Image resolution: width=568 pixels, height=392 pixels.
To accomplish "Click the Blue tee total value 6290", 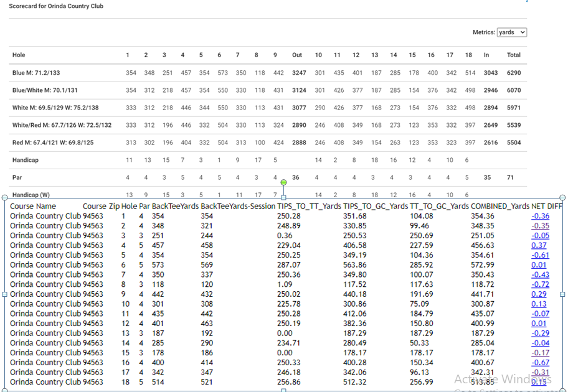I will [514, 73].
